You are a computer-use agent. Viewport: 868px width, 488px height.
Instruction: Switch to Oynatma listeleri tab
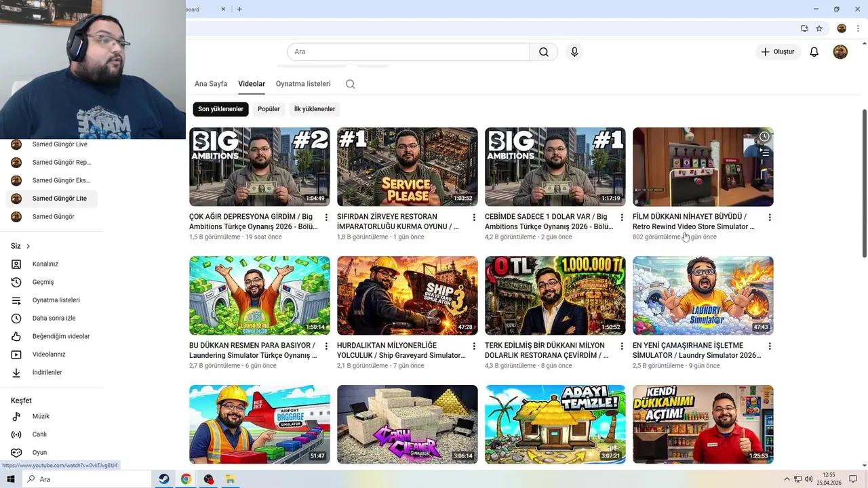(303, 84)
